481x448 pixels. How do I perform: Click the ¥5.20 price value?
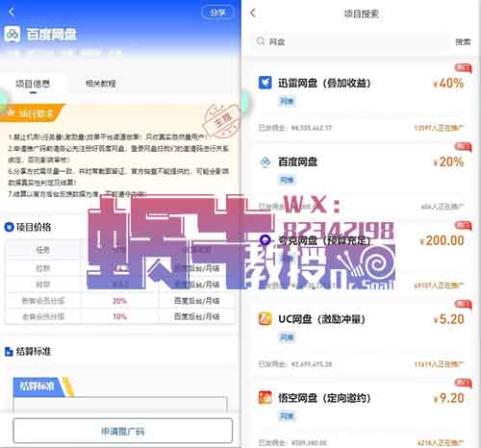click(x=448, y=319)
